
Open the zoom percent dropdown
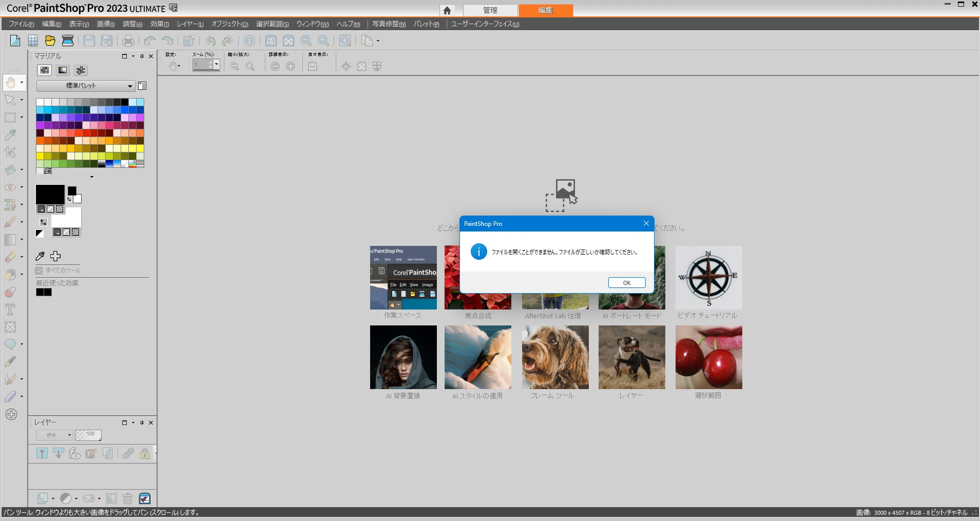pos(216,64)
